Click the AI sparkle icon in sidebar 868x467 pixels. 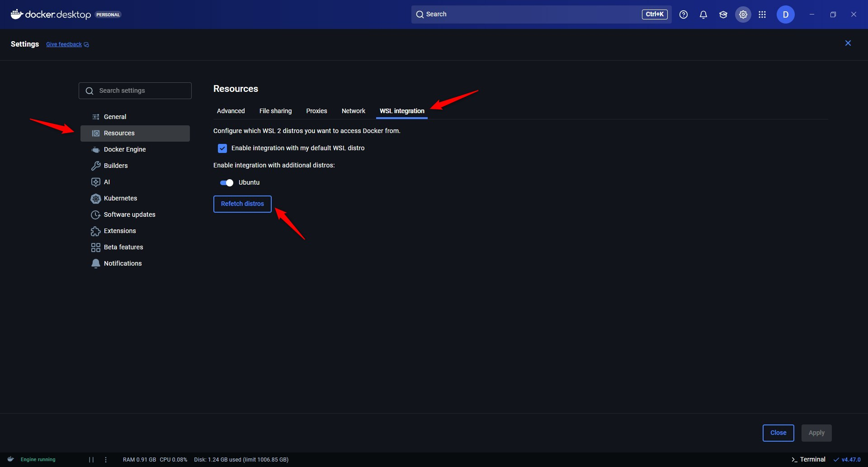tap(96, 182)
